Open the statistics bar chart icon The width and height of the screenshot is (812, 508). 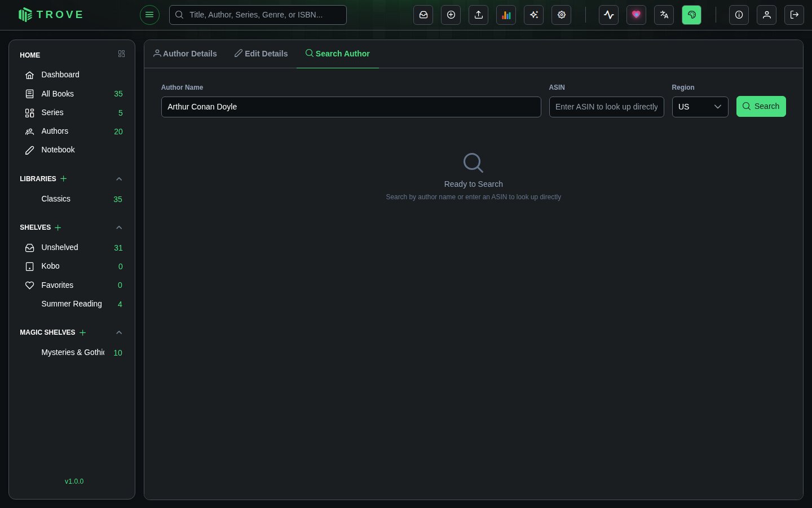506,15
